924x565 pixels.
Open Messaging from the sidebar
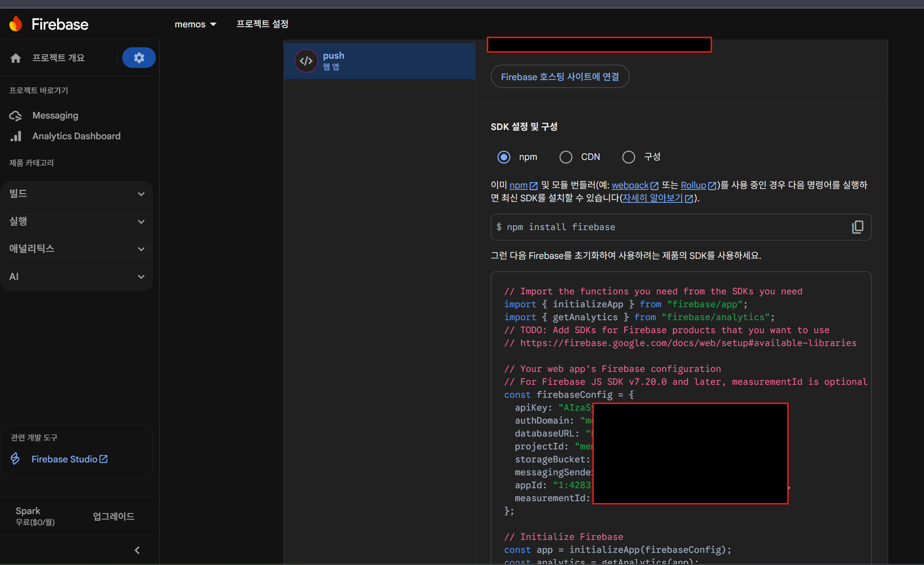[x=55, y=116]
